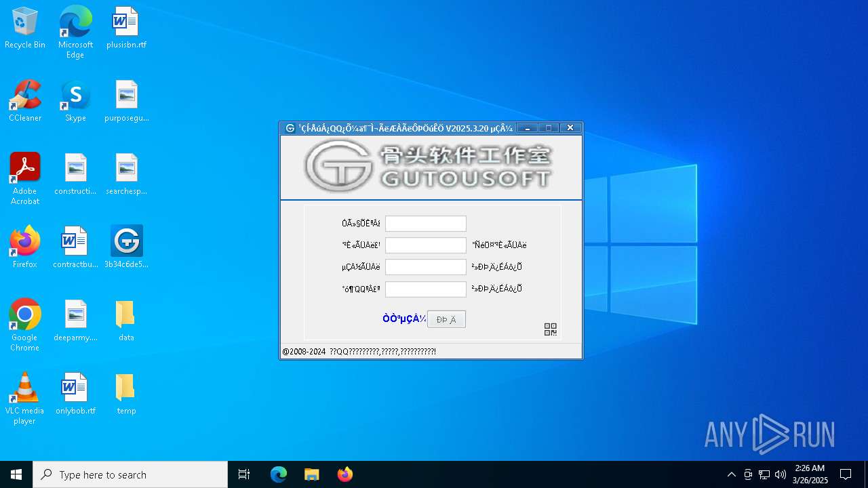868x488 pixels.
Task: Click the QR code icon in the dialog
Action: click(551, 329)
